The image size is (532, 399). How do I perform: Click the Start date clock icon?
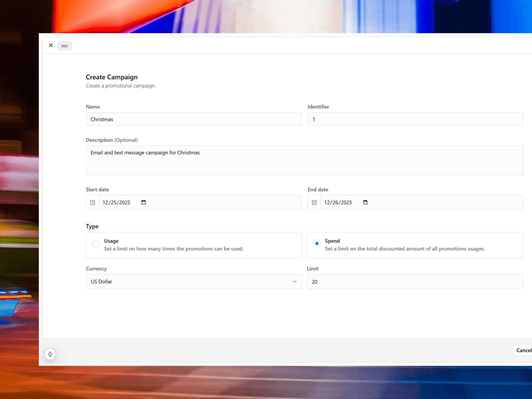coord(93,203)
